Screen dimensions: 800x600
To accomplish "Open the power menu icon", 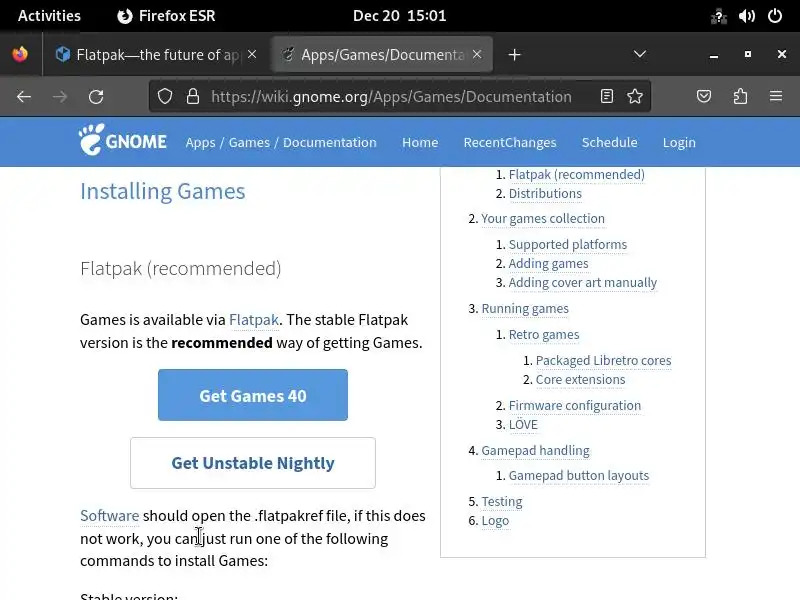I will pos(775,16).
